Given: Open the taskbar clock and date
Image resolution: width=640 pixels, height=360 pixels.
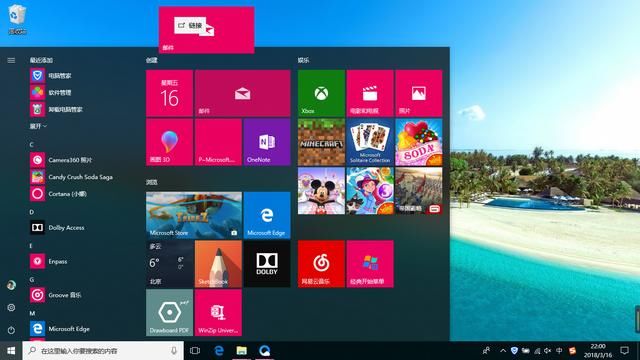Looking at the screenshot, I should click(x=598, y=351).
